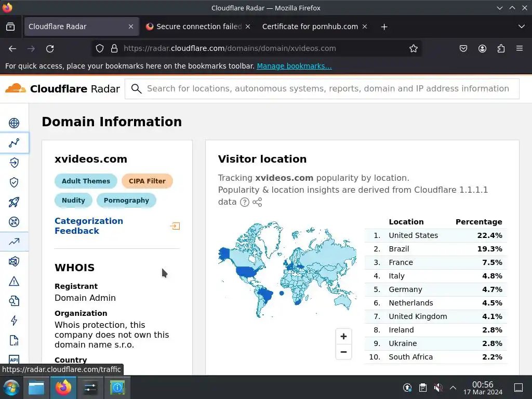Image resolution: width=532 pixels, height=399 pixels.
Task: Open the API sidebar icon
Action: pyautogui.click(x=14, y=360)
